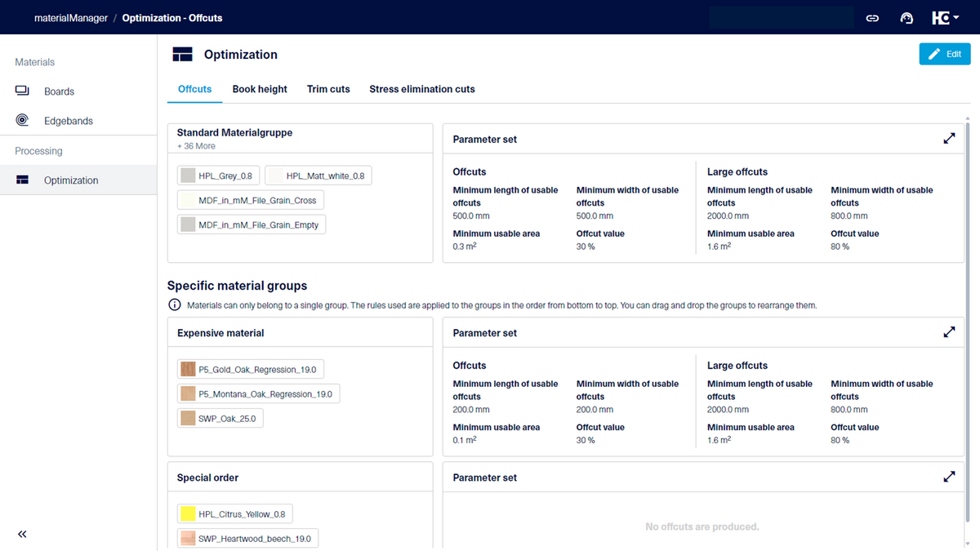Go to Stress elimination cuts tab
This screenshot has height=551, width=980.
[421, 89]
